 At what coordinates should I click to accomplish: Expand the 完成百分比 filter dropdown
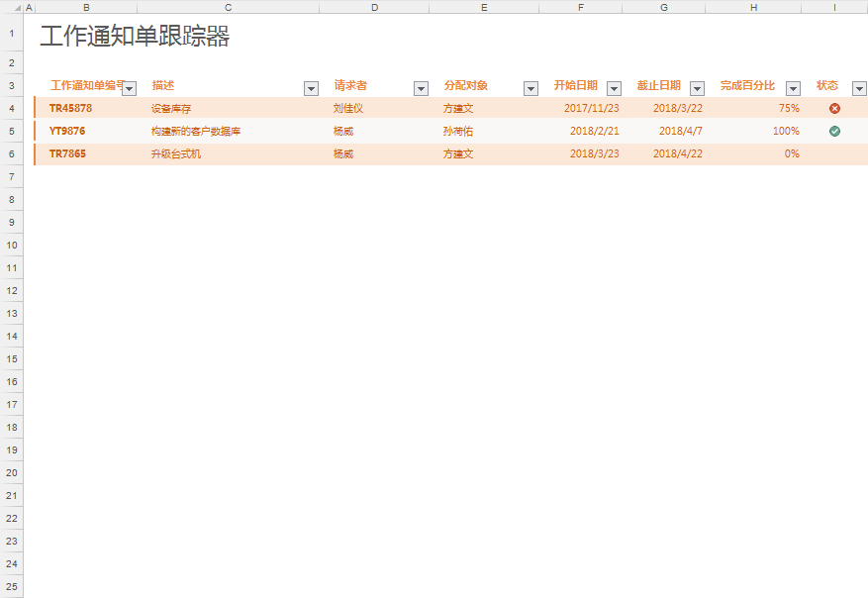click(792, 88)
